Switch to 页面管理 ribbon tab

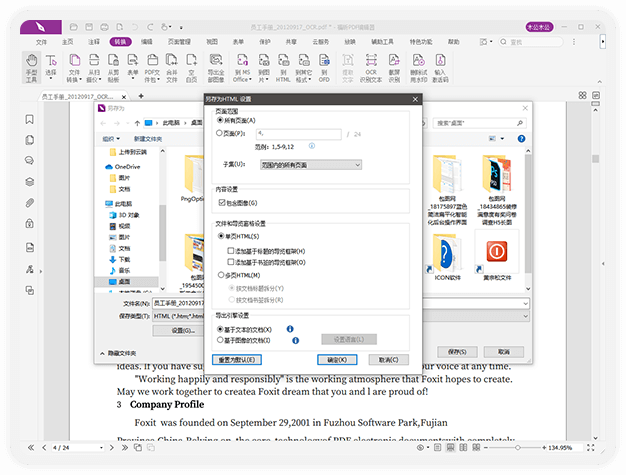click(179, 42)
